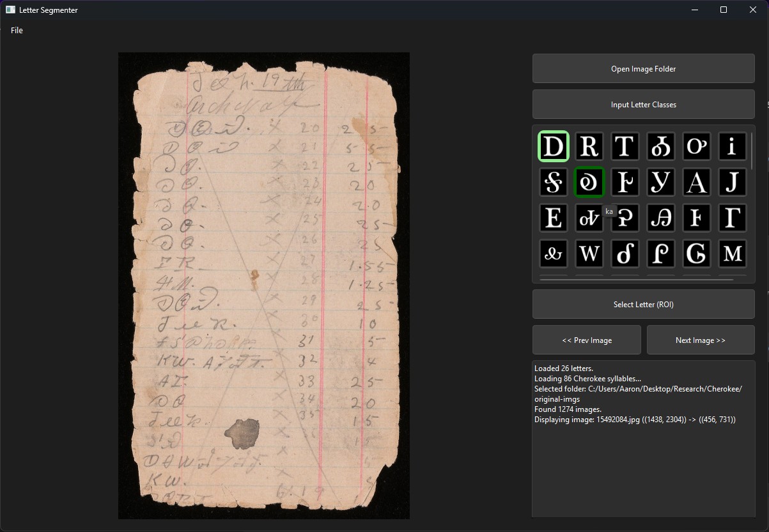Select the T-shaped Ꭲ (i) letter icon
Screen dimensions: 769x532
click(625, 146)
